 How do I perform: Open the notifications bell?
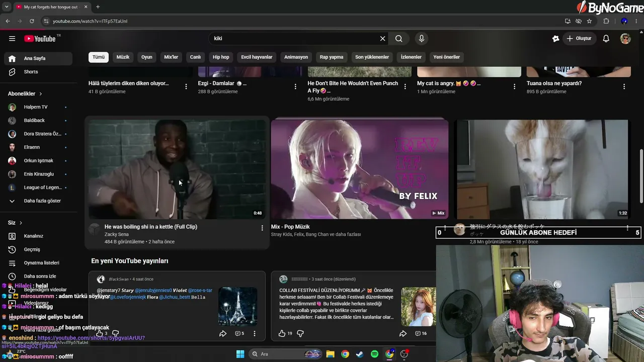coord(606,38)
